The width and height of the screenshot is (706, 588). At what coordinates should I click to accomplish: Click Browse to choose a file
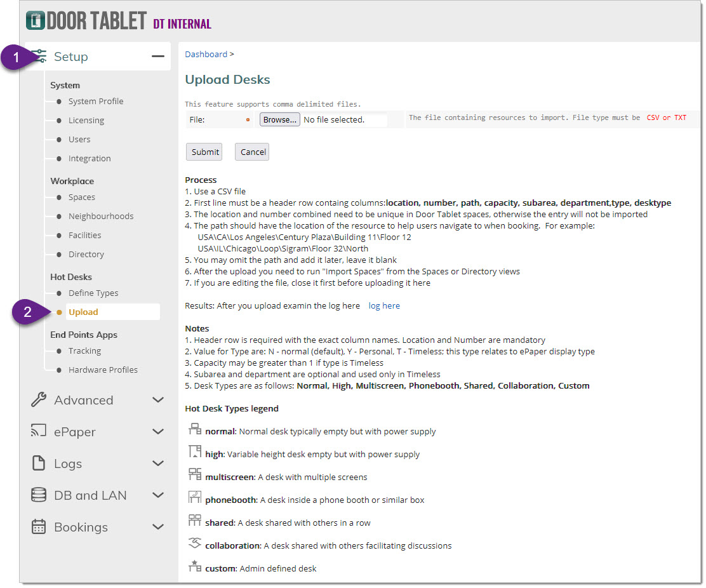pos(279,119)
